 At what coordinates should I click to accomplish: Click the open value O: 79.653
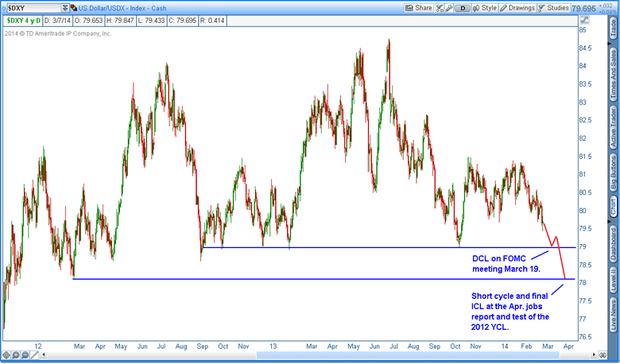point(88,21)
